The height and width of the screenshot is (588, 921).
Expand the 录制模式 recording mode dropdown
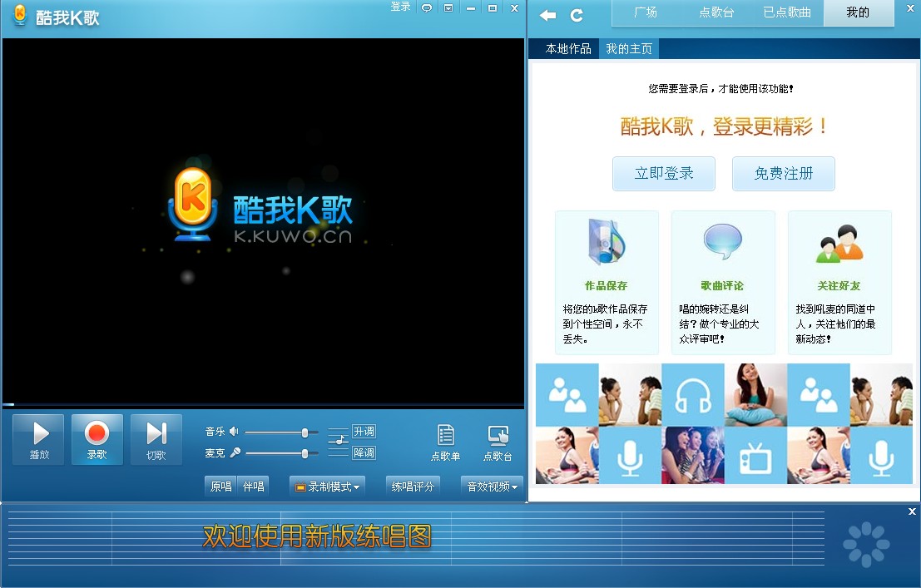click(327, 486)
